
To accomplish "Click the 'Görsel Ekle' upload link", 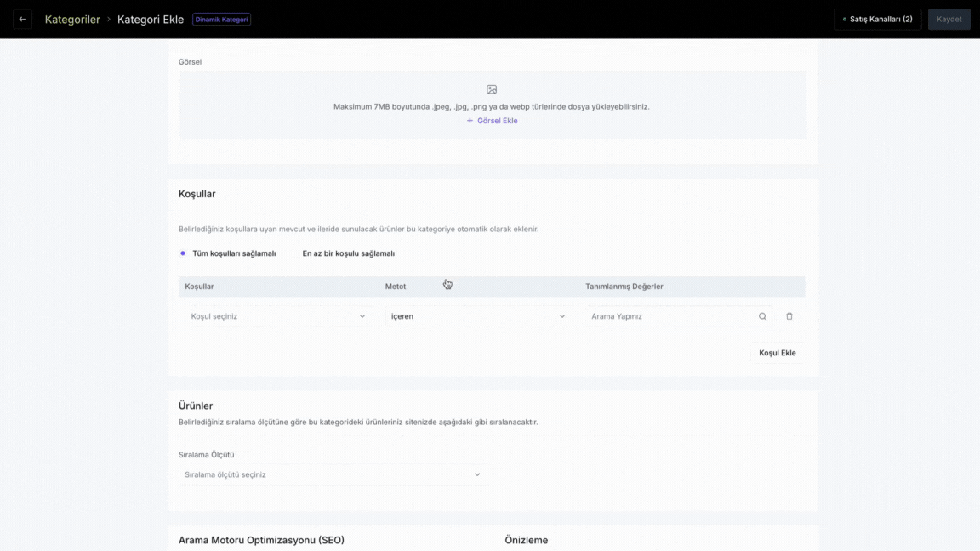I will click(x=497, y=121).
